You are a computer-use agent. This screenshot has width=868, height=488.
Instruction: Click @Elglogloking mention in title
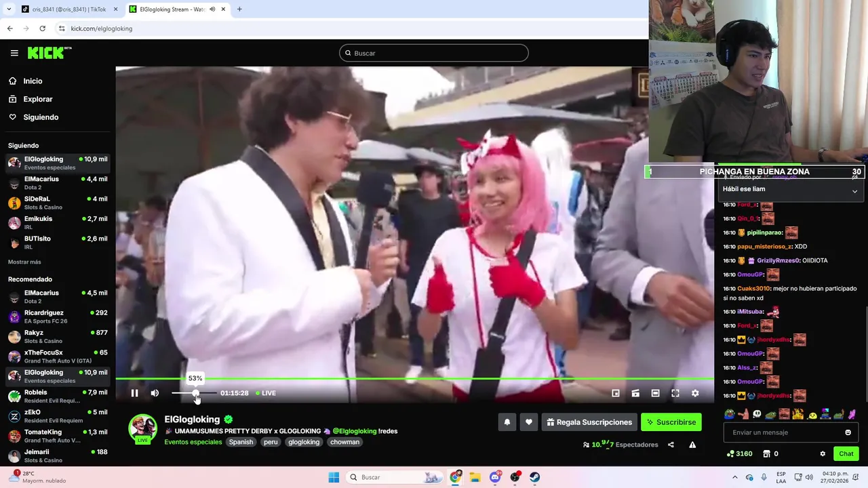click(x=354, y=431)
